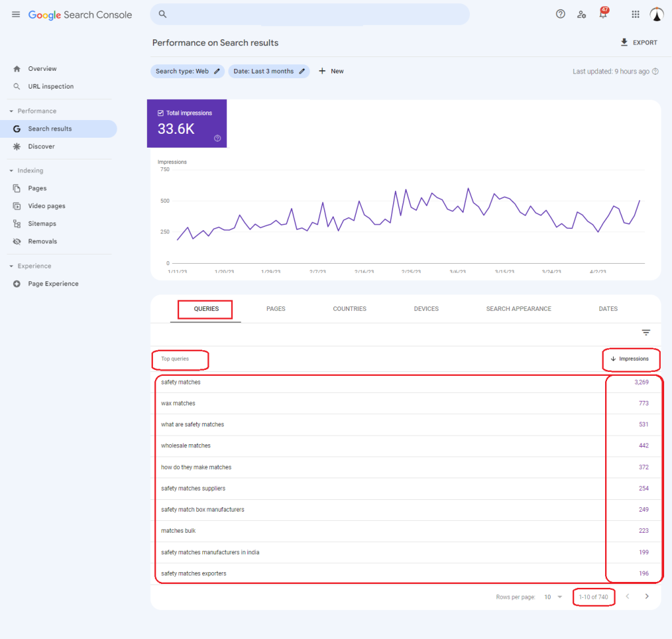Viewport: 672px width, 639px height.
Task: Open the Help question mark icon
Action: tap(560, 14)
